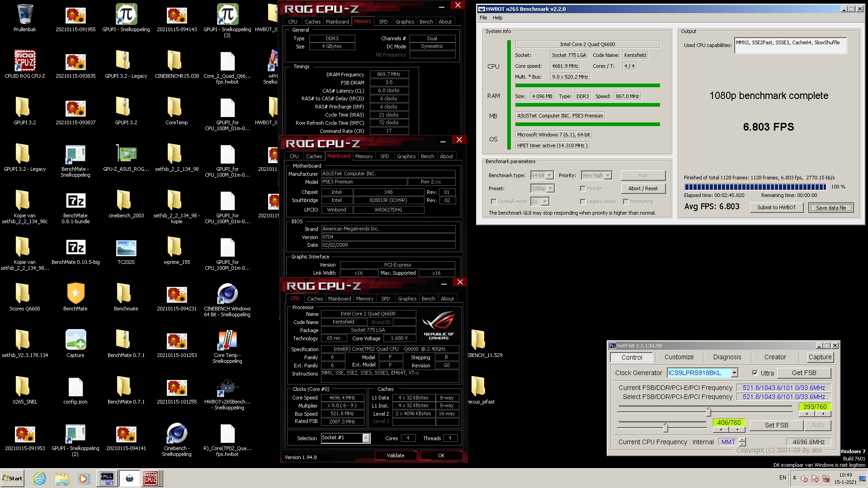Viewport: 868px width, 488px height.
Task: Open Windows Explorer from the taskbar
Action: tap(62, 479)
